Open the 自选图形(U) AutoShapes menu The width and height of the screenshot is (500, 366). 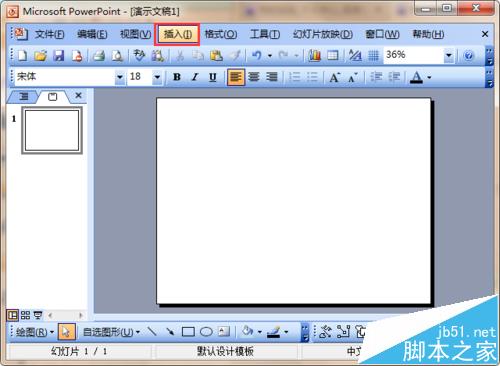[111, 332]
